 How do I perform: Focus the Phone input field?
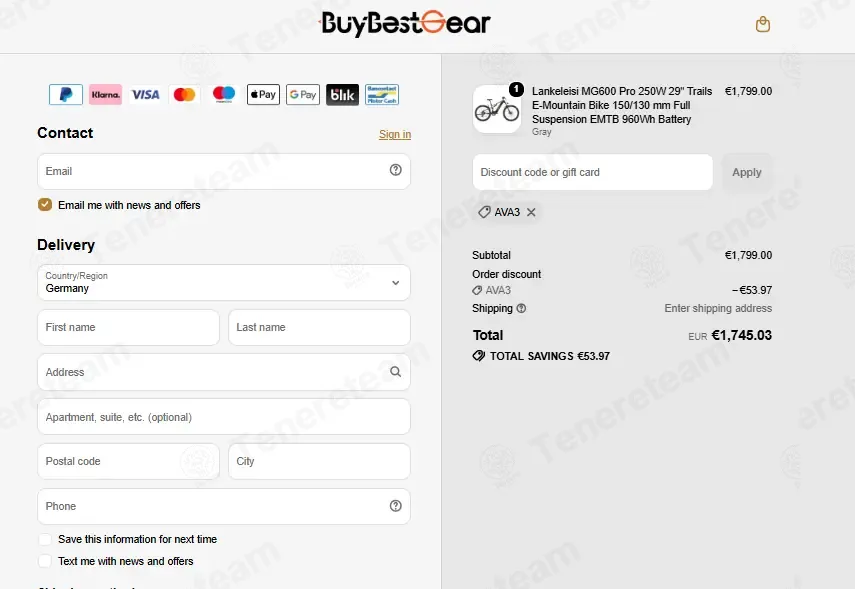pyautogui.click(x=224, y=506)
